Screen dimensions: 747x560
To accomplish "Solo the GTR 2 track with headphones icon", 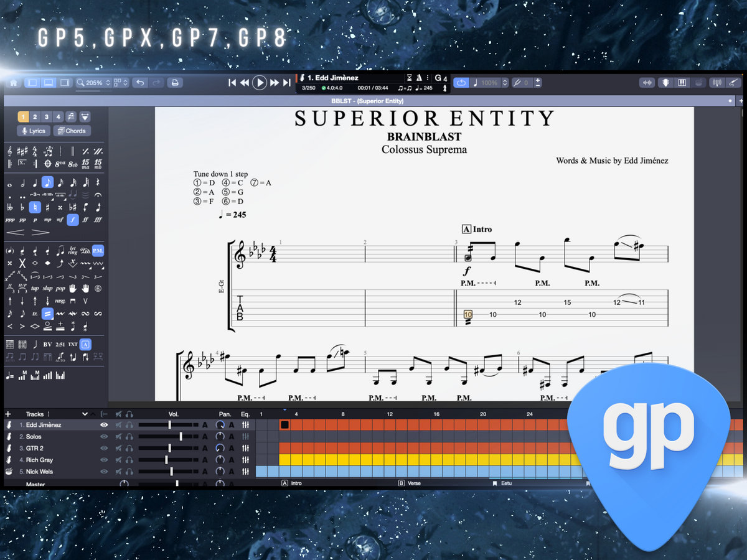I will [x=129, y=448].
